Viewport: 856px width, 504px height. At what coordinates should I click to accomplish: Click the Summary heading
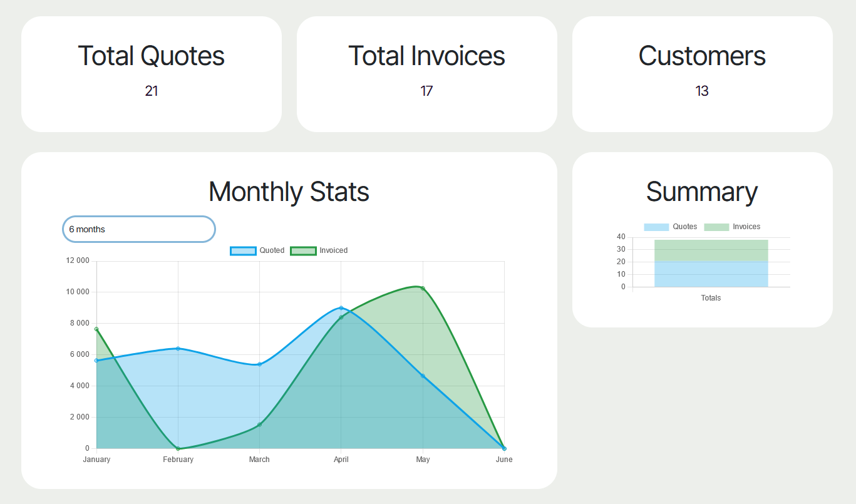(x=702, y=192)
